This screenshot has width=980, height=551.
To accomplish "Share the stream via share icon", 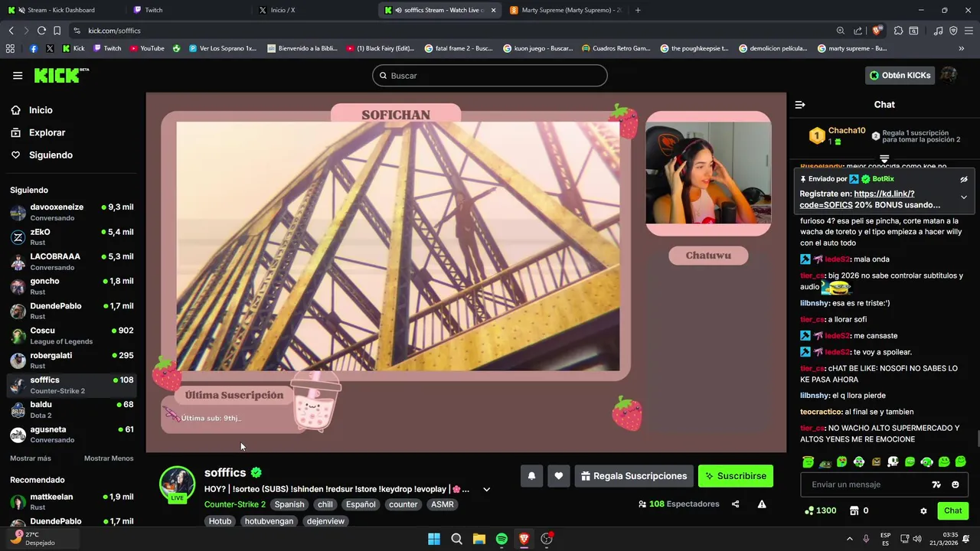I will tap(735, 504).
